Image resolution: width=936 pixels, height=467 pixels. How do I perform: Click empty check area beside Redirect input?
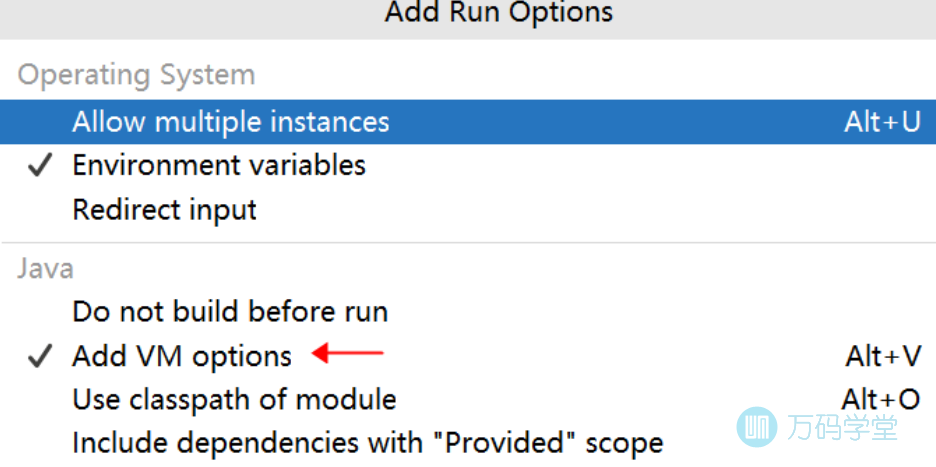[x=39, y=210]
